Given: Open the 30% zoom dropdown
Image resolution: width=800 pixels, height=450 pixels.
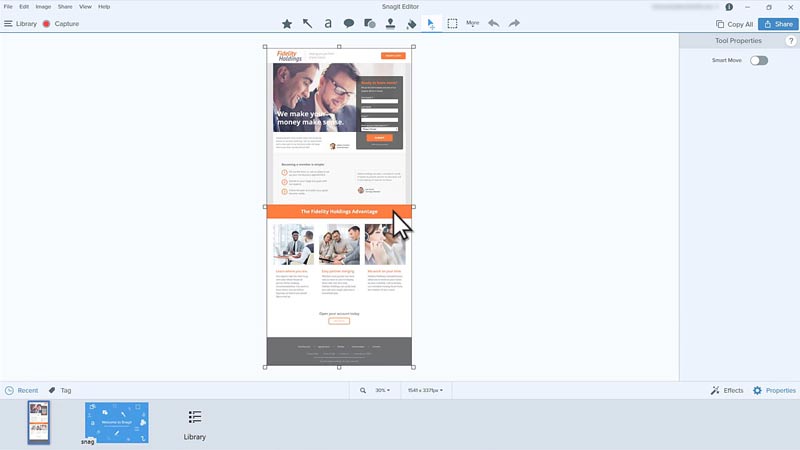Looking at the screenshot, I should [383, 390].
